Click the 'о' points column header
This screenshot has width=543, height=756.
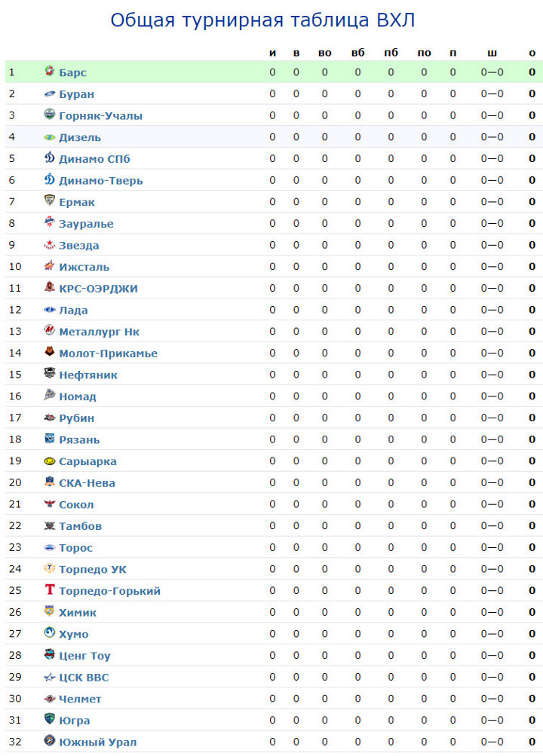click(532, 53)
